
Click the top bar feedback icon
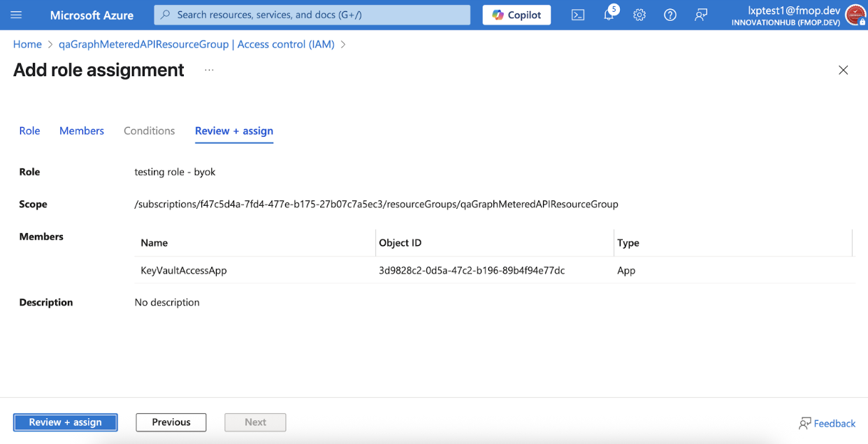click(701, 15)
